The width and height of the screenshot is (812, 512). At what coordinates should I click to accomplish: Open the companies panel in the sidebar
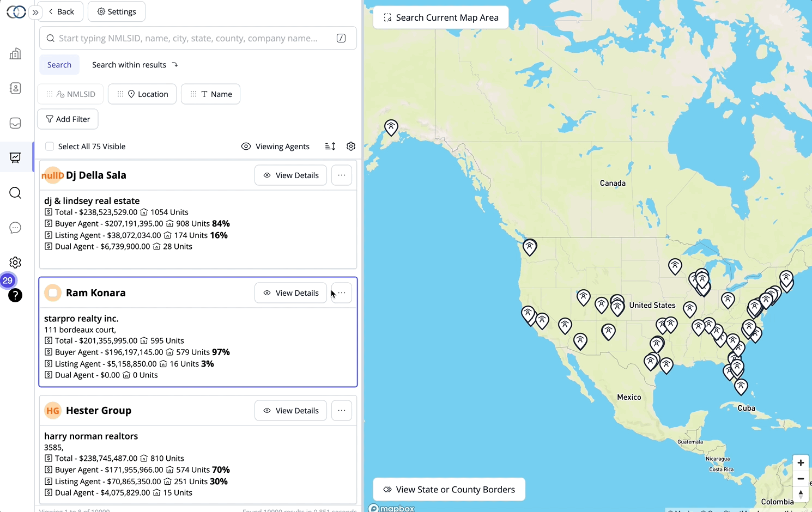click(15, 53)
